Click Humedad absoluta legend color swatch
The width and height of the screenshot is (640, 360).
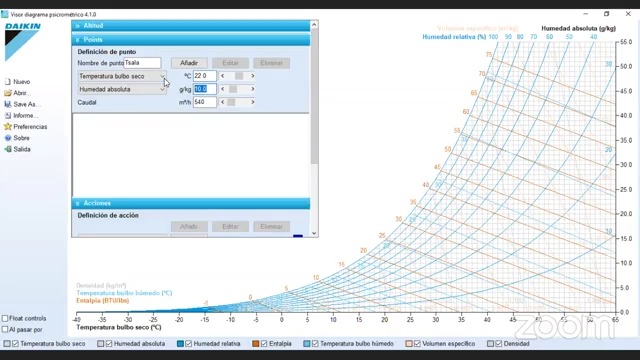coord(100,344)
